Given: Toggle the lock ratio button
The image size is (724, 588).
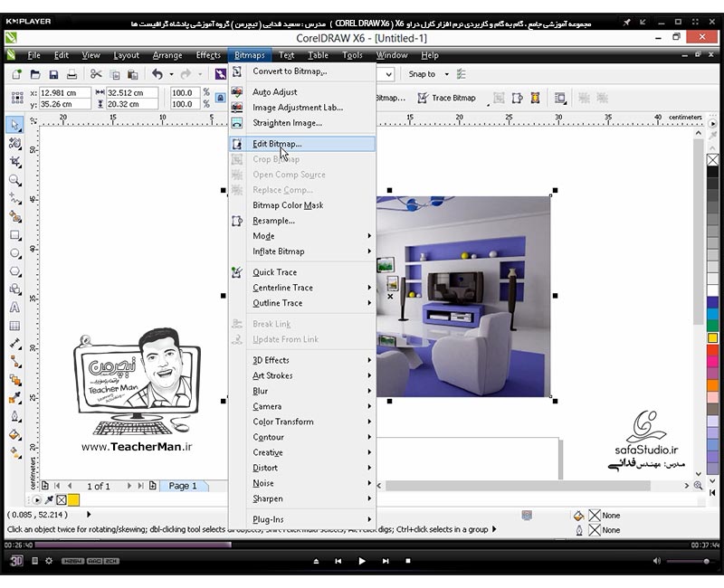Looking at the screenshot, I should click(x=221, y=98).
